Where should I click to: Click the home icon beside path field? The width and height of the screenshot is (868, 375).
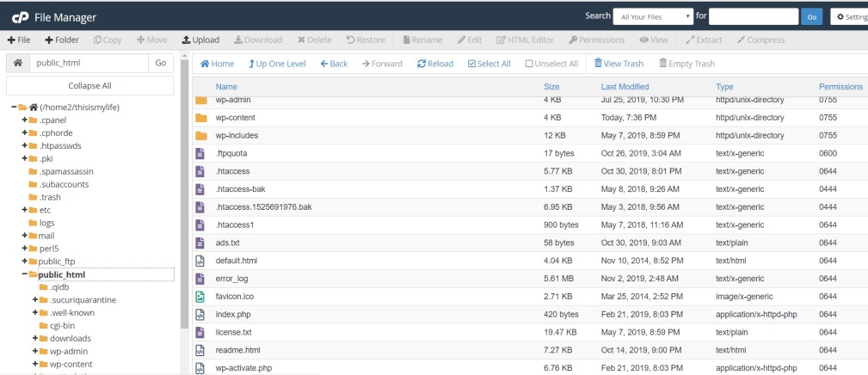pyautogui.click(x=18, y=63)
